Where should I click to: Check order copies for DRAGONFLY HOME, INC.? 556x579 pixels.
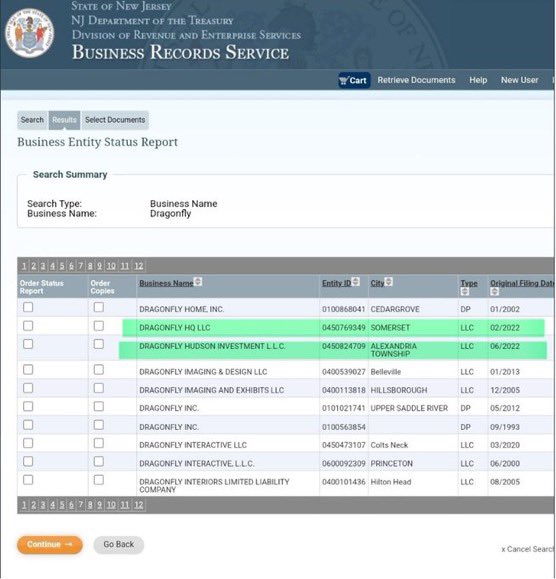pyautogui.click(x=99, y=307)
